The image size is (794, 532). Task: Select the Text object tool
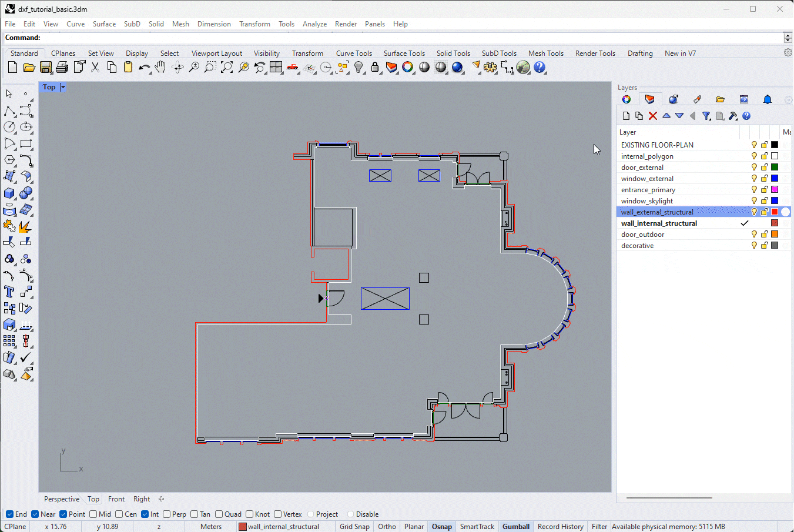point(9,292)
